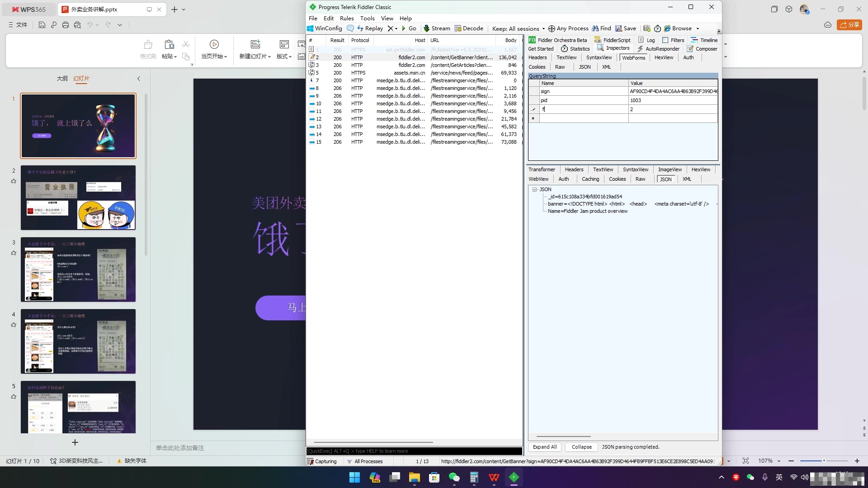Click the comment bubble icon in Fiddler toolbar
This screenshot has height=488, width=868.
[350, 28]
